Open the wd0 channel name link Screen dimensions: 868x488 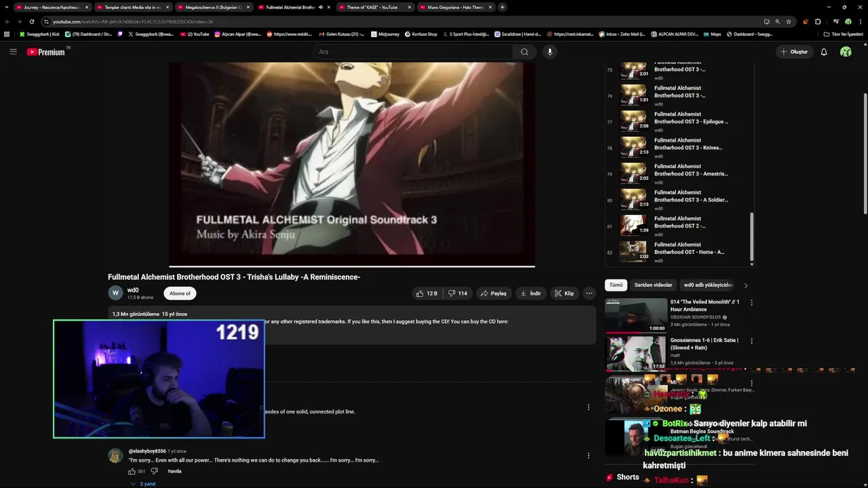(133, 290)
